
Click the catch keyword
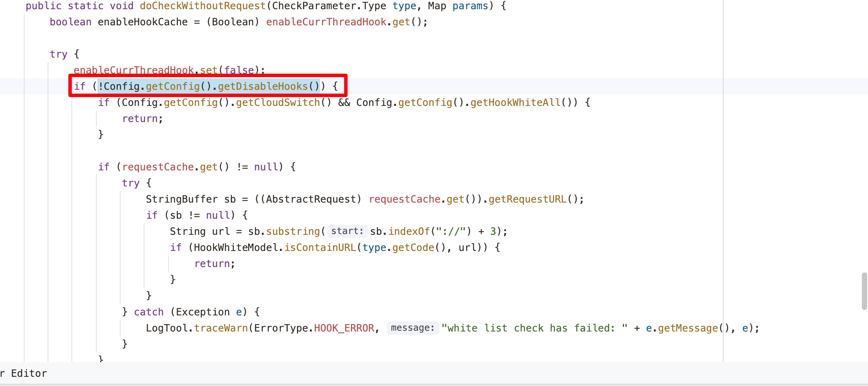[149, 312]
